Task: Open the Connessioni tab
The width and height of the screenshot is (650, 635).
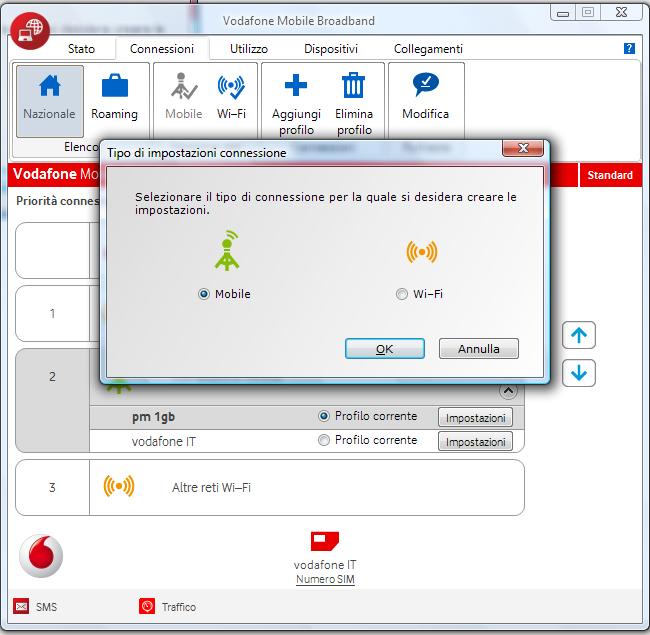Action: pyautogui.click(x=162, y=49)
